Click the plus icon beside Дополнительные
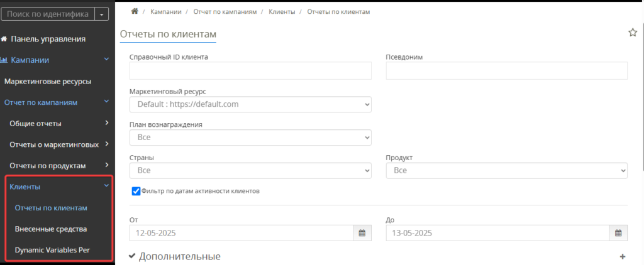Viewport: 644px width, 265px height. pos(622,257)
